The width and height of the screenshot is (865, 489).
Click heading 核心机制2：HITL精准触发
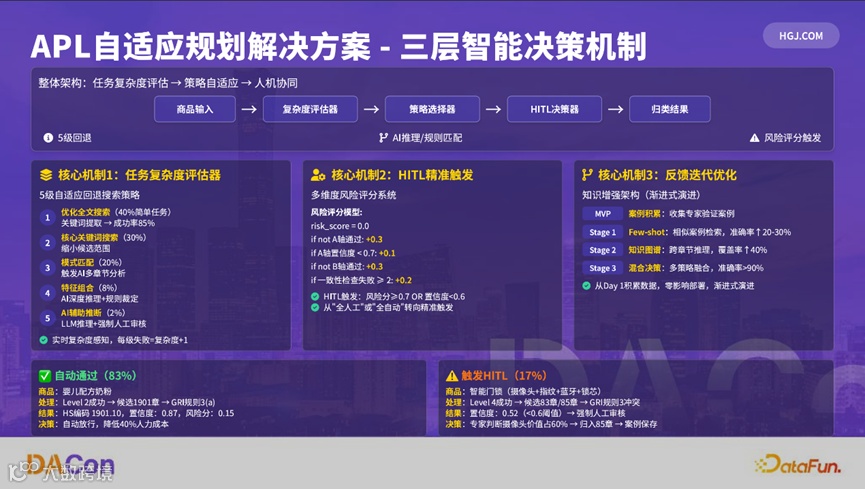click(402, 175)
